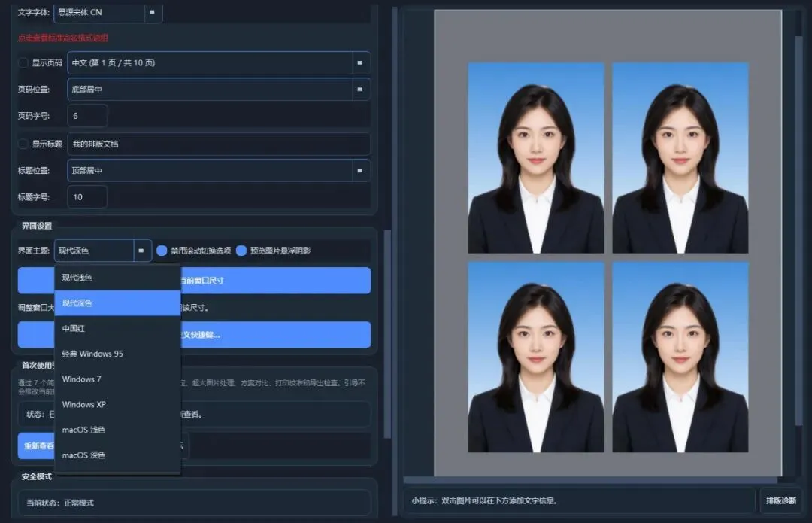The image size is (812, 523).
Task: Click the 标题字号 field showing 10
Action: point(87,197)
